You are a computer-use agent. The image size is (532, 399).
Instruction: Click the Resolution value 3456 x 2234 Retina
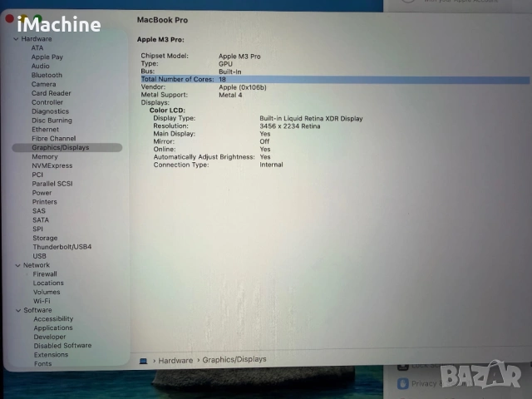click(290, 126)
